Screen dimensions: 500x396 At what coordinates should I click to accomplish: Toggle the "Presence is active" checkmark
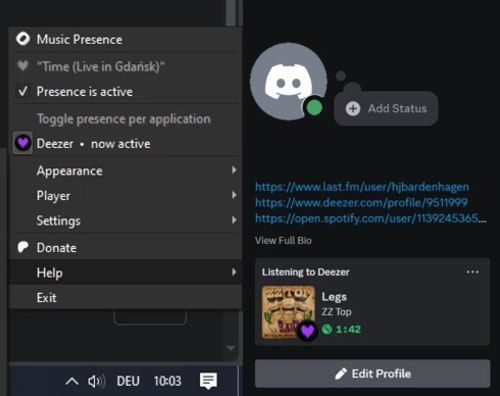tap(23, 91)
